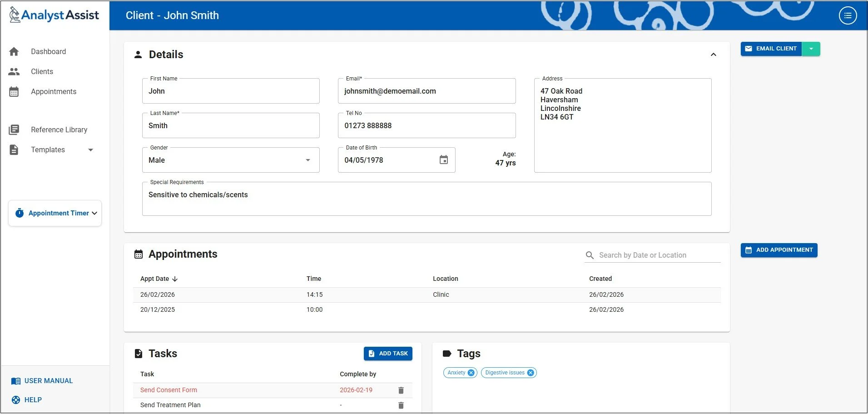Delete the Send Treatment Plan task
Viewport: 868px width, 414px height.
pyautogui.click(x=401, y=405)
